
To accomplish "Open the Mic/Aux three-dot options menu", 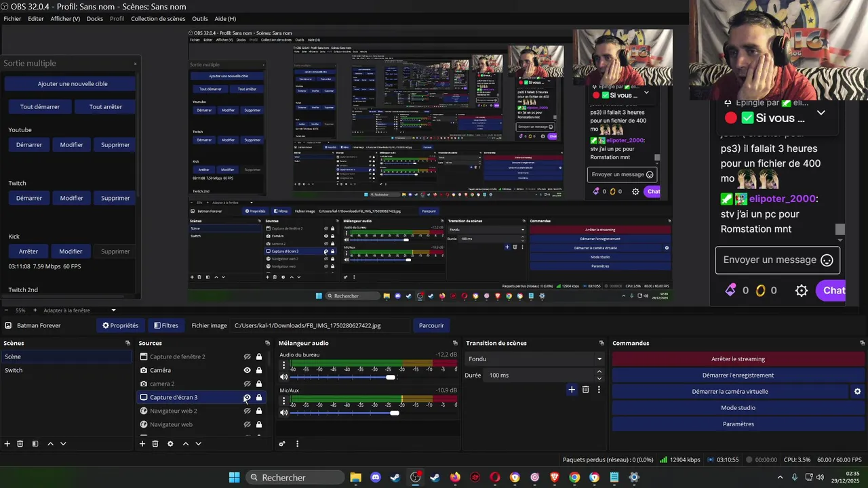I will coord(284,401).
